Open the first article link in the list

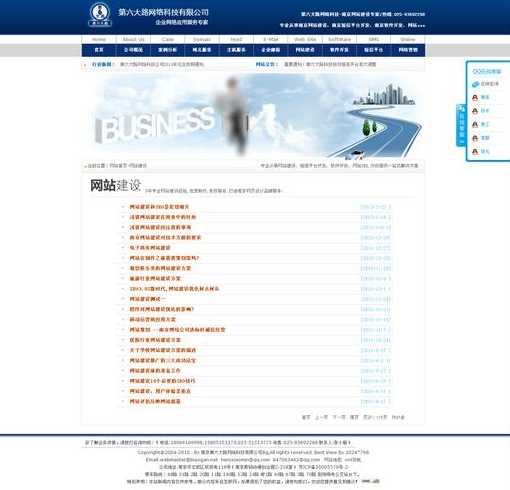click(x=159, y=207)
